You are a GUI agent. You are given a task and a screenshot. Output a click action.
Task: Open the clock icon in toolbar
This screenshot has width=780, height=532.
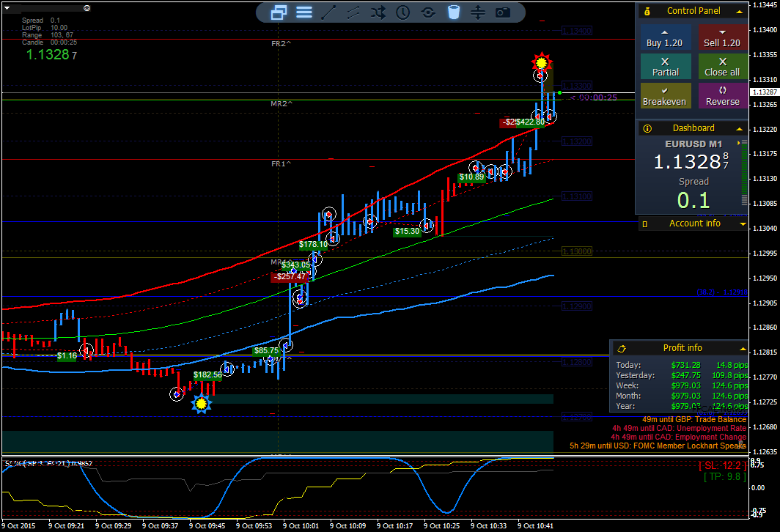tap(403, 12)
